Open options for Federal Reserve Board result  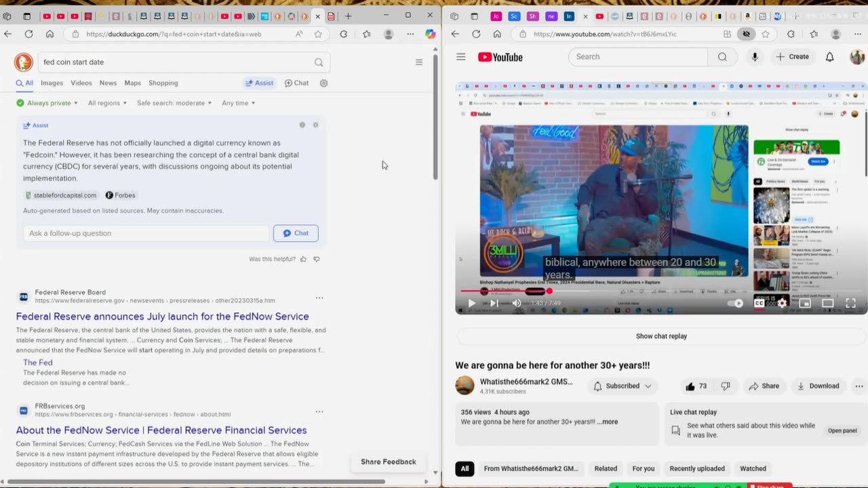[319, 298]
